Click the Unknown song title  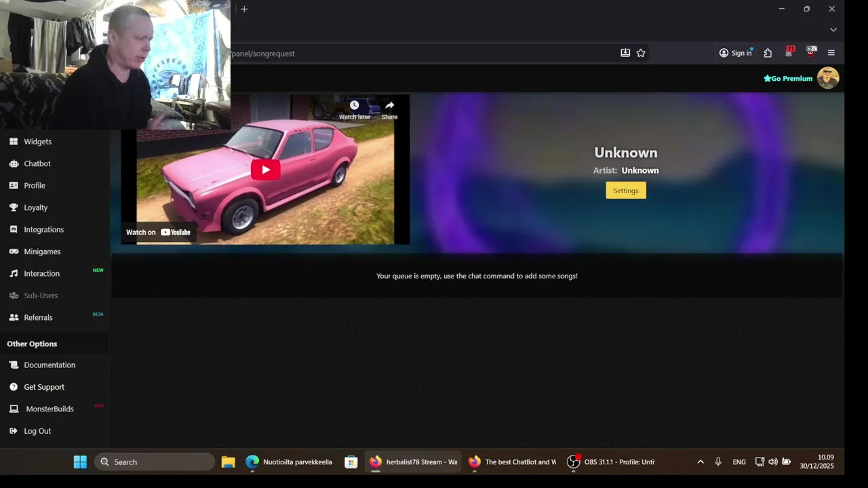626,152
